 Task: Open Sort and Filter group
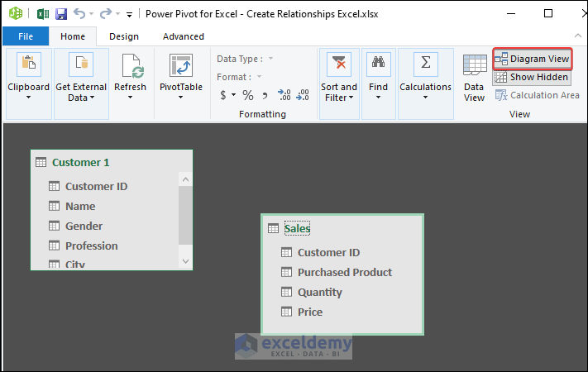pos(339,83)
